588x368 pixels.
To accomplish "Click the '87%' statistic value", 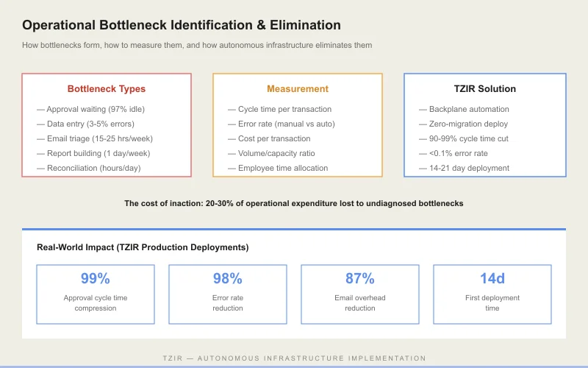I will 360,279.
